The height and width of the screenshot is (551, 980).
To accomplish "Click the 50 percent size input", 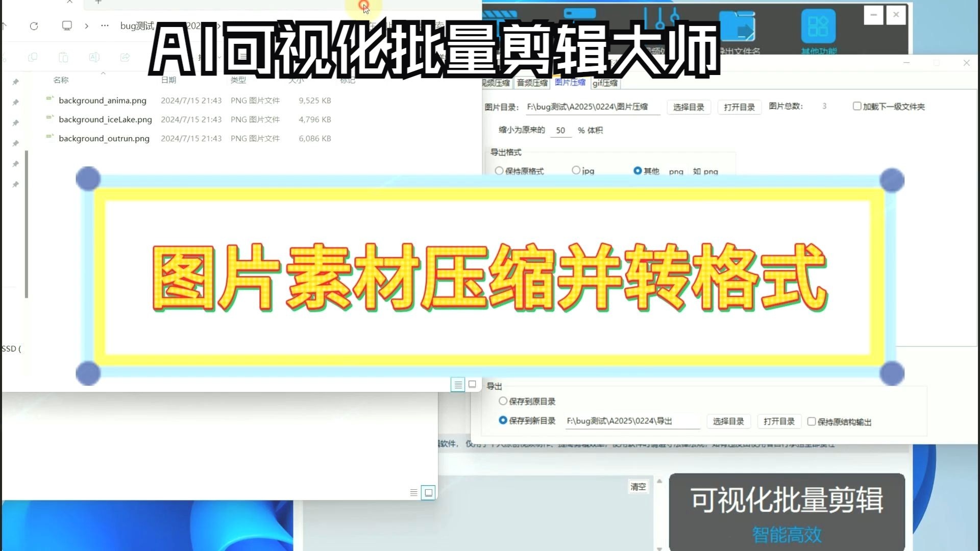I will click(x=560, y=131).
